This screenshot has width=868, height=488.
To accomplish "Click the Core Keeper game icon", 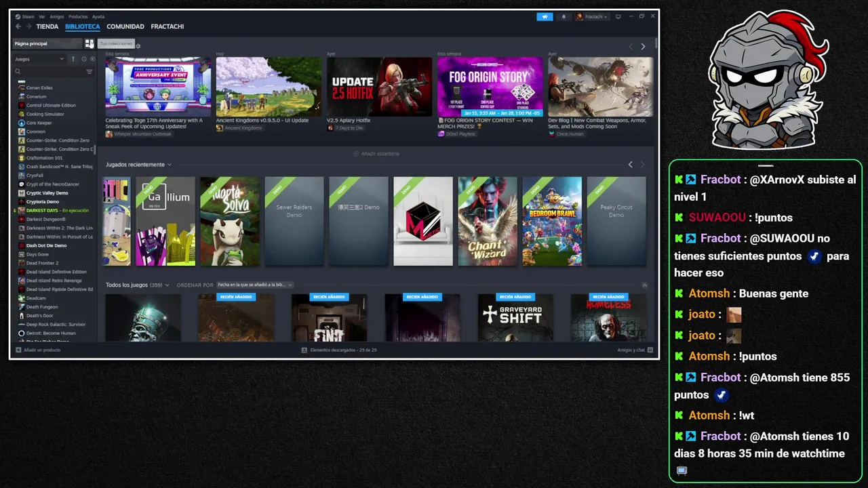I will (21, 123).
